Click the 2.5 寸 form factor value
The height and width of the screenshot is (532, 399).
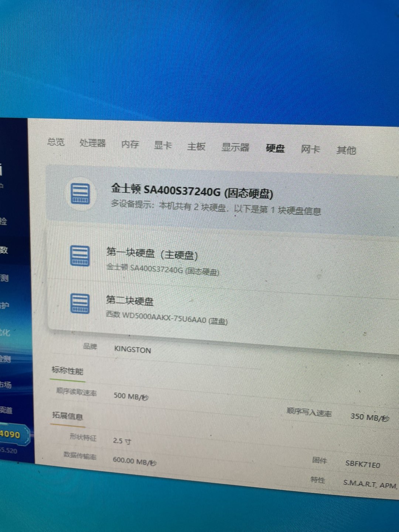pyautogui.click(x=122, y=441)
